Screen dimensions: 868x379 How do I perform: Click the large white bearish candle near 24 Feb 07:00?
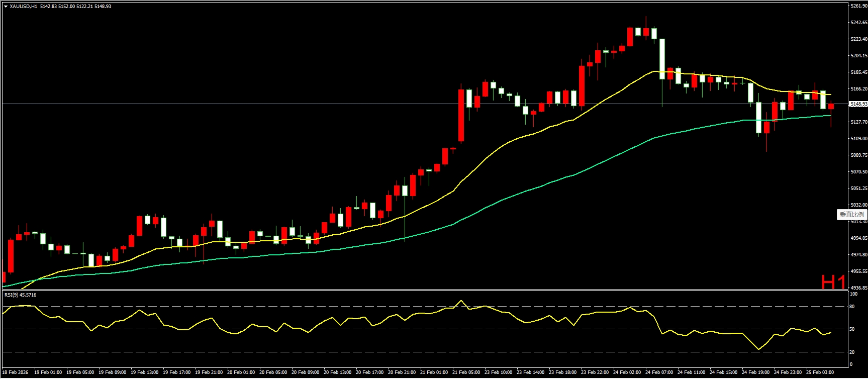point(662,59)
